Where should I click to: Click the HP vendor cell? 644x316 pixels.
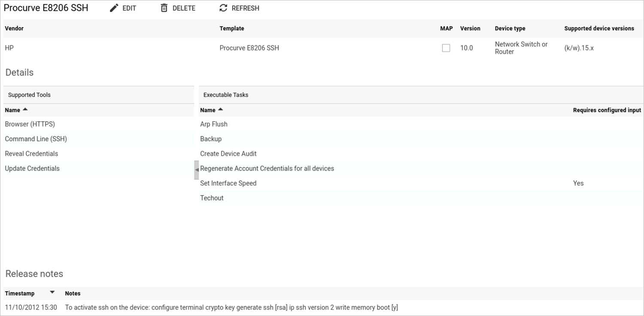[x=9, y=48]
